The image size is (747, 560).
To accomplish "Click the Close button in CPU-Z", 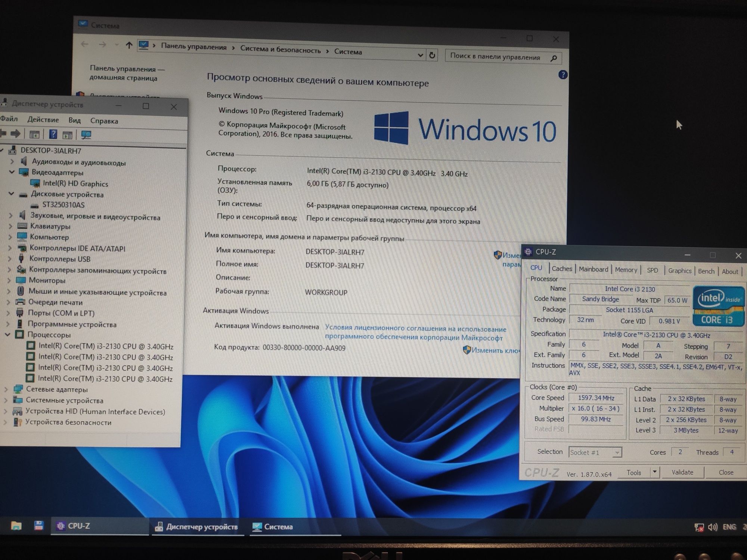I will [726, 472].
